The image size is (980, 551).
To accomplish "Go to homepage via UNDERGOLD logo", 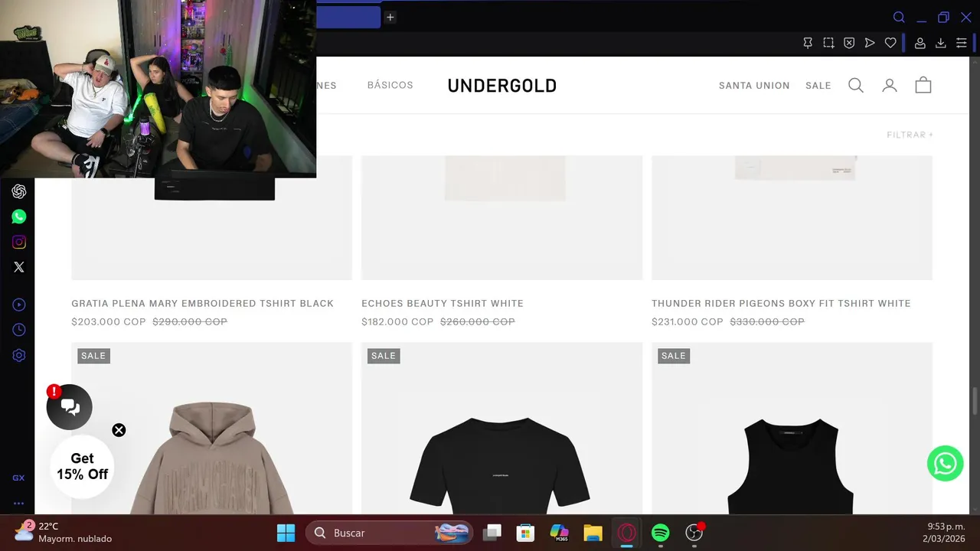I will coord(502,86).
